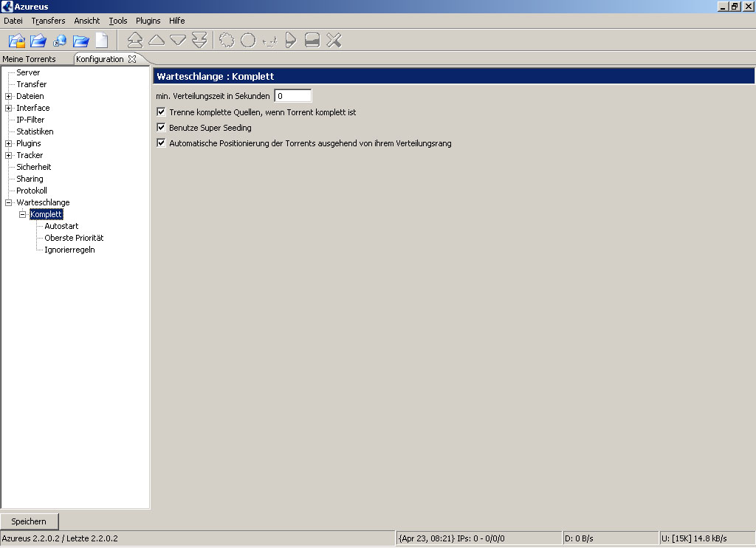This screenshot has width=756, height=548.
Task: Click the Azureus frog logo in title bar
Action: point(7,6)
